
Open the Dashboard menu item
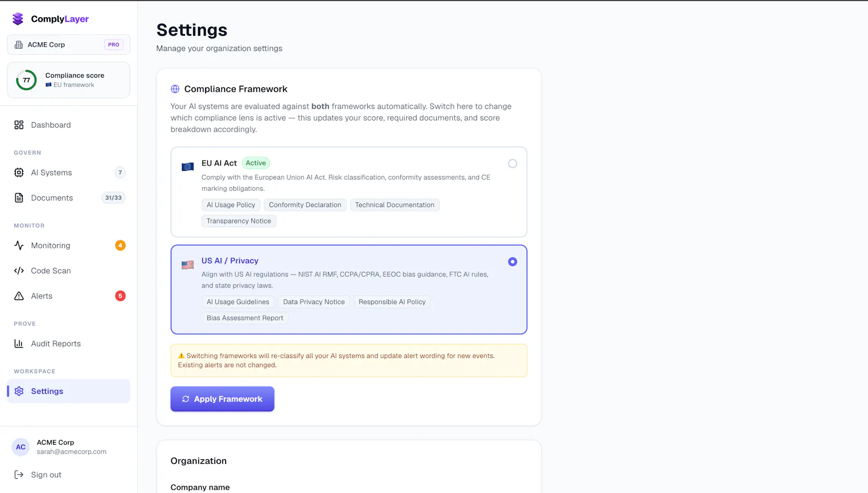pyautogui.click(x=68, y=125)
